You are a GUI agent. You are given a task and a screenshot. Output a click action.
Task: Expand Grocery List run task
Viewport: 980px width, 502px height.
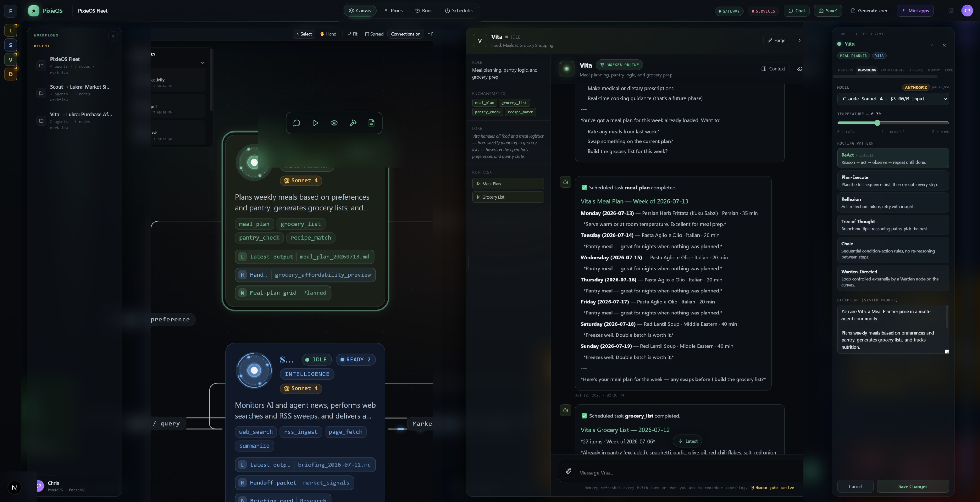click(508, 197)
